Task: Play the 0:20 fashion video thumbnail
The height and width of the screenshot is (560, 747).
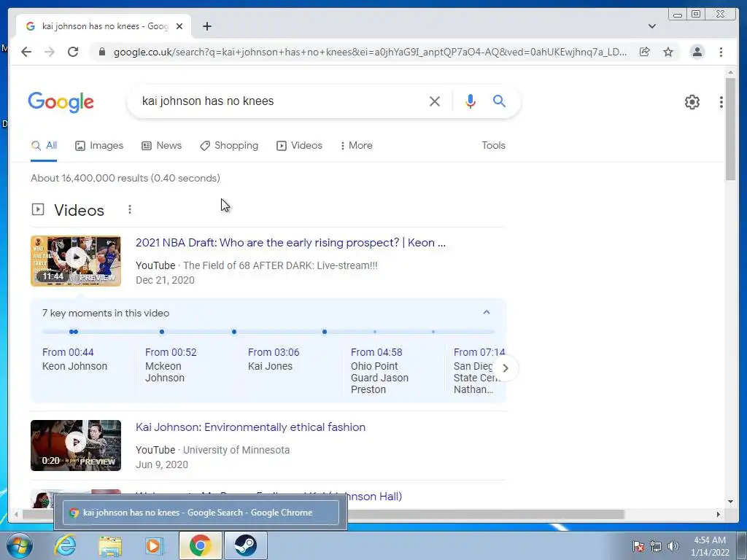Action: 76,446
